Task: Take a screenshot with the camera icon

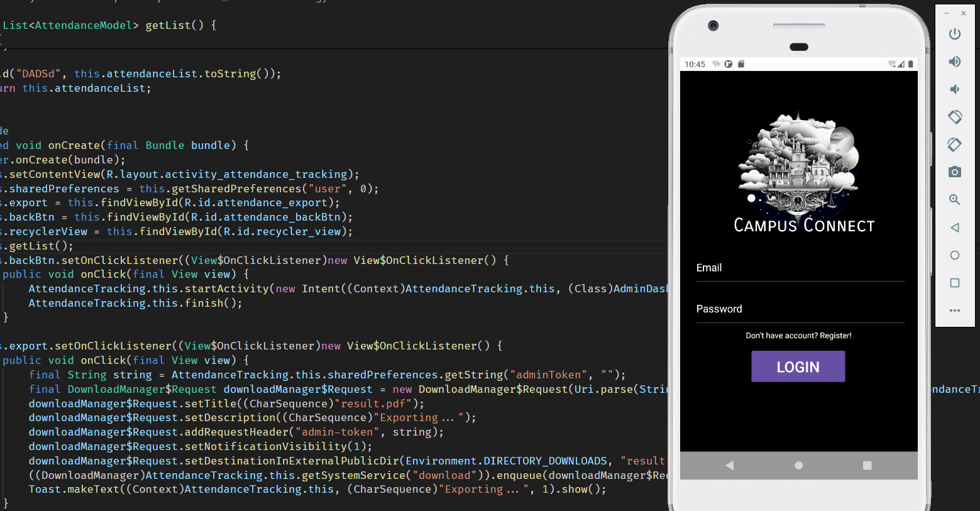Action: coord(954,172)
